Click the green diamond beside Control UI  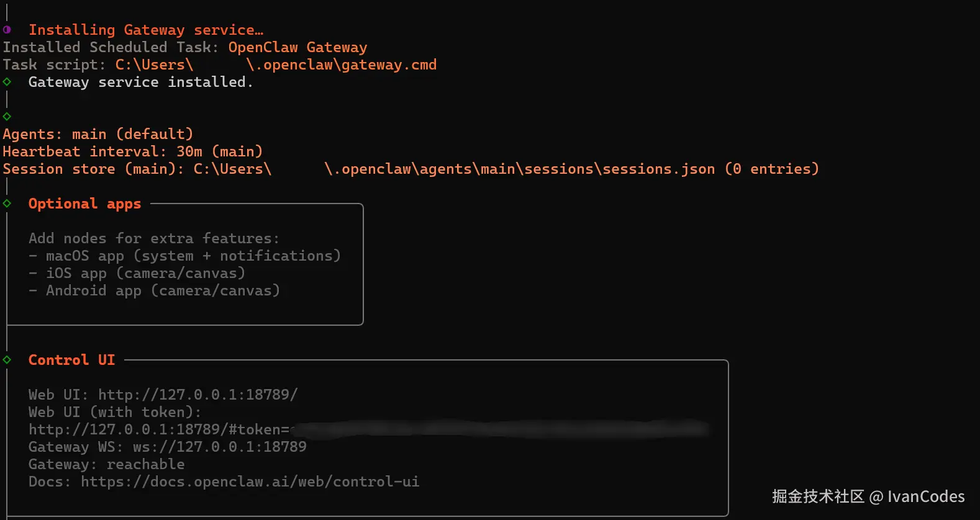click(x=7, y=360)
